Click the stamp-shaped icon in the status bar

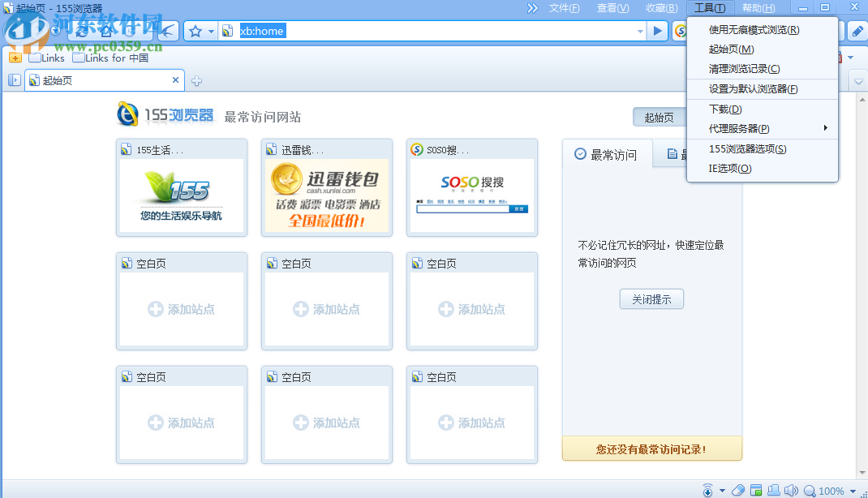coord(773,490)
